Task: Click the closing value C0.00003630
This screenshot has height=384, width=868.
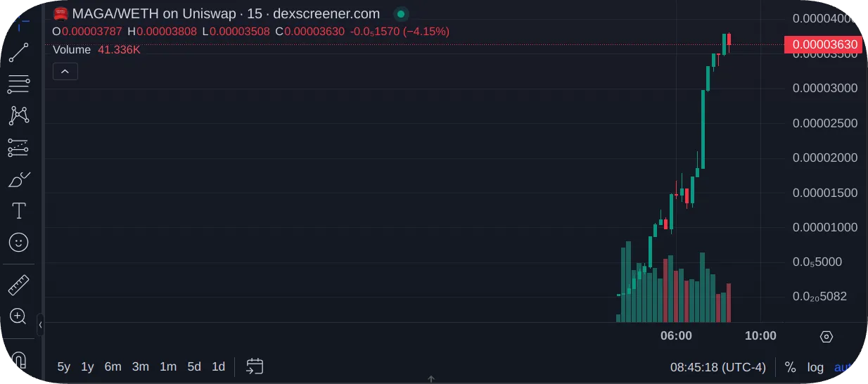Action: pyautogui.click(x=309, y=32)
